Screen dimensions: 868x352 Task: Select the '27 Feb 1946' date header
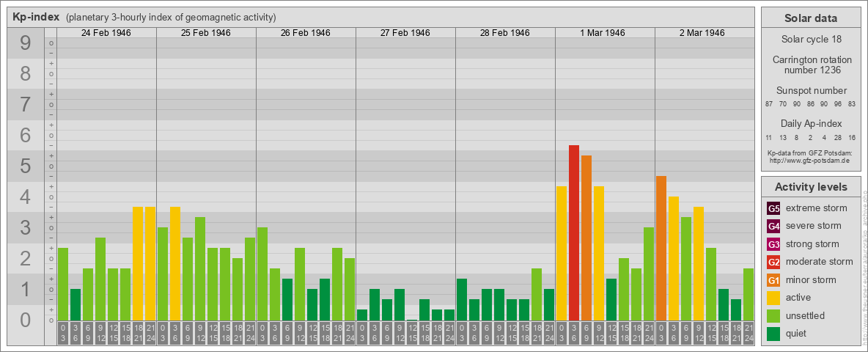tap(405, 33)
